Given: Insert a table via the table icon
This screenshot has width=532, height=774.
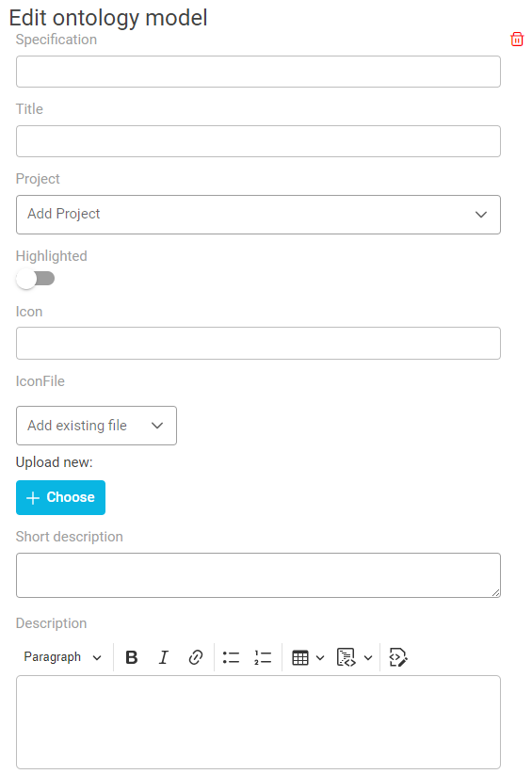Looking at the screenshot, I should (300, 657).
